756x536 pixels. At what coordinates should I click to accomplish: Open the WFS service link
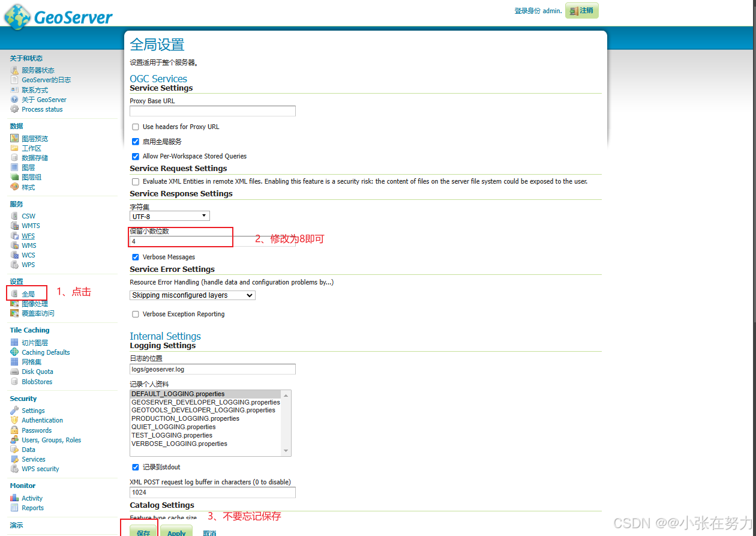point(28,236)
